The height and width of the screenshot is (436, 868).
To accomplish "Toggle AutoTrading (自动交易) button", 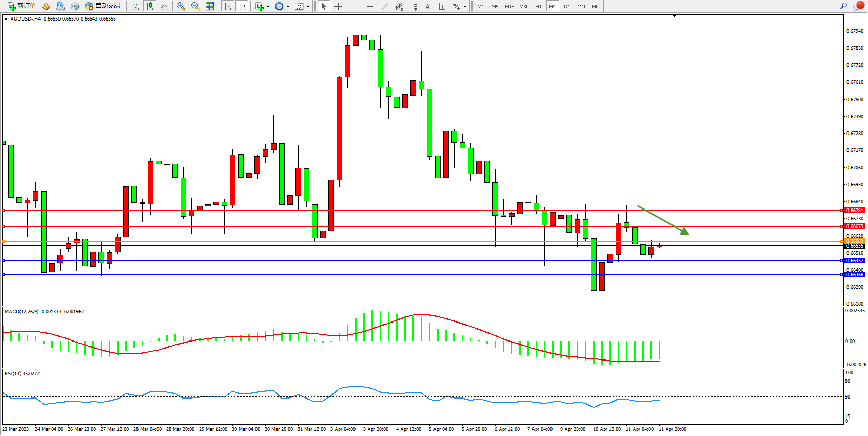I will [102, 6].
